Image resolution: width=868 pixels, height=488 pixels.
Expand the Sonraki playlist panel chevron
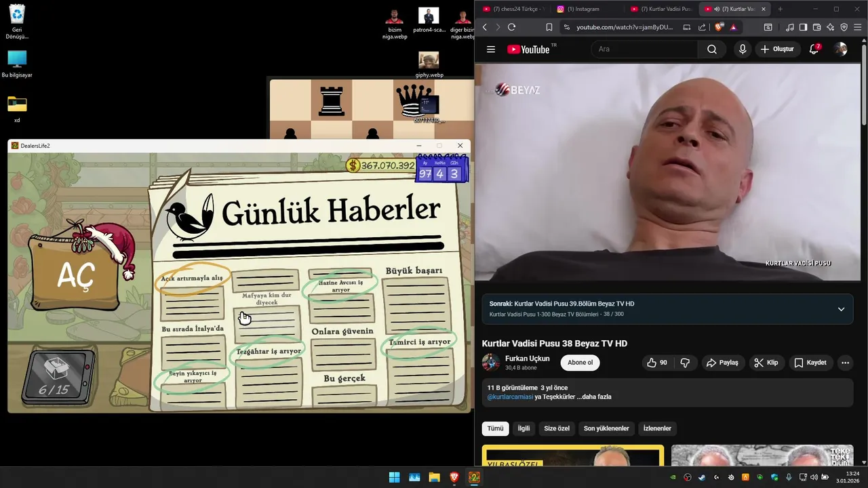(841, 309)
